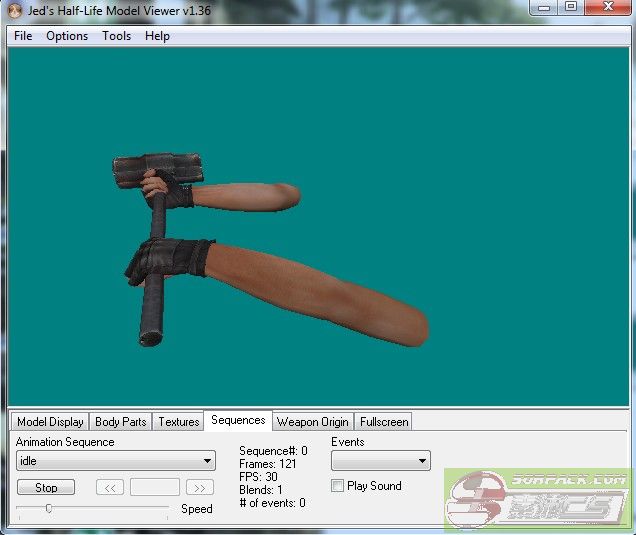Viewport: 636px width, 535px height.
Task: Click the Stop animation button
Action: coord(46,487)
